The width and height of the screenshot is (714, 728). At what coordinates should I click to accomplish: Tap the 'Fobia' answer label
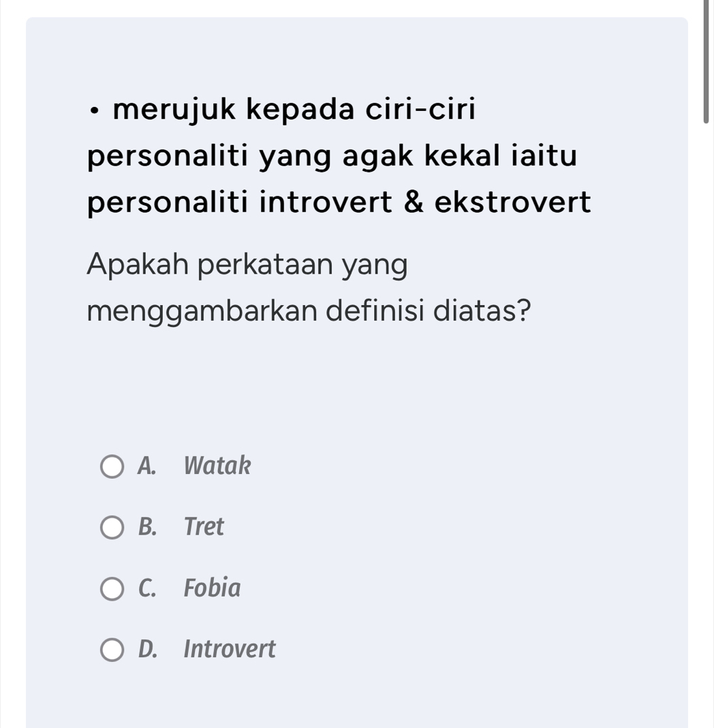coord(213,588)
